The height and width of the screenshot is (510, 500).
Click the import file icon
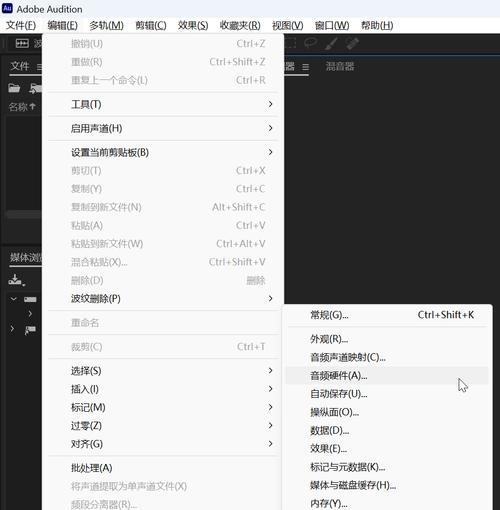pyautogui.click(x=35, y=88)
